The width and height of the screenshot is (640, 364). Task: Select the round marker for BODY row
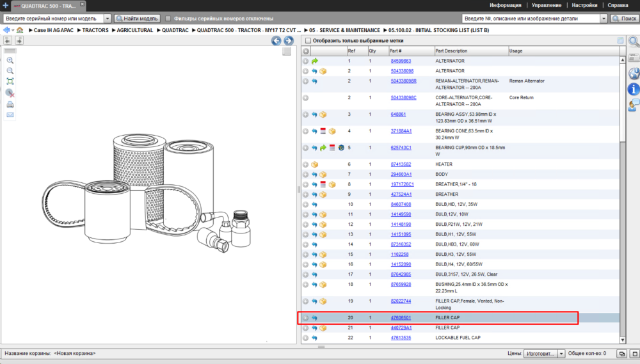[306, 175]
